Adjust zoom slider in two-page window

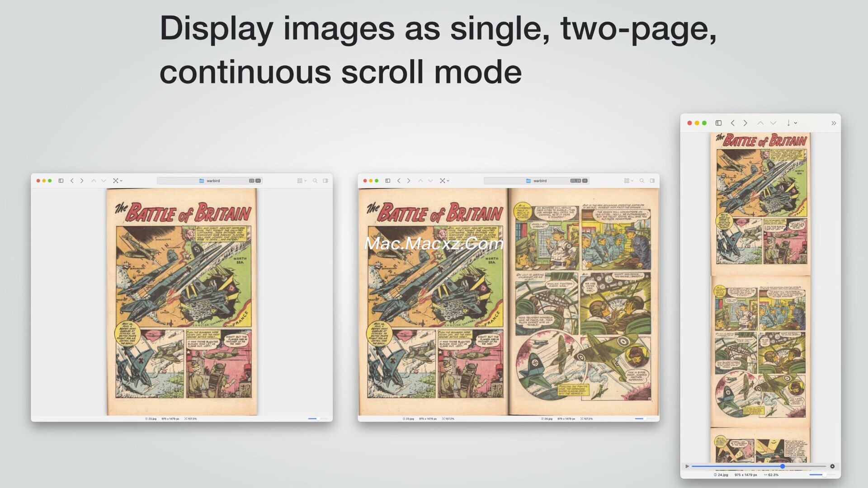pyautogui.click(x=644, y=419)
